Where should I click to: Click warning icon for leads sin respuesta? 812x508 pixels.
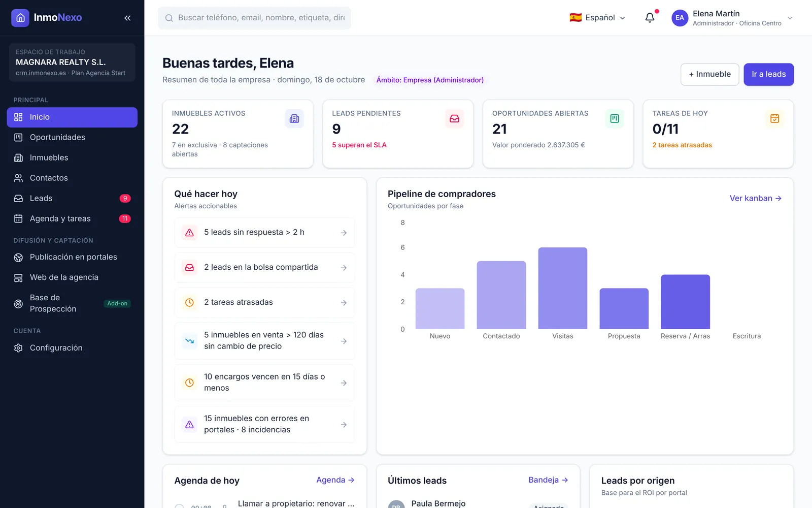coord(189,233)
